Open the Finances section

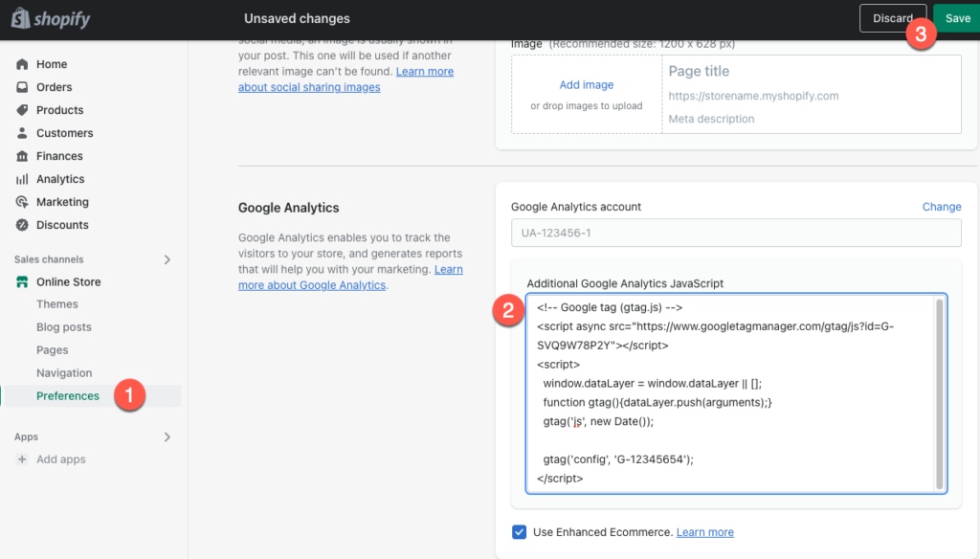59,156
